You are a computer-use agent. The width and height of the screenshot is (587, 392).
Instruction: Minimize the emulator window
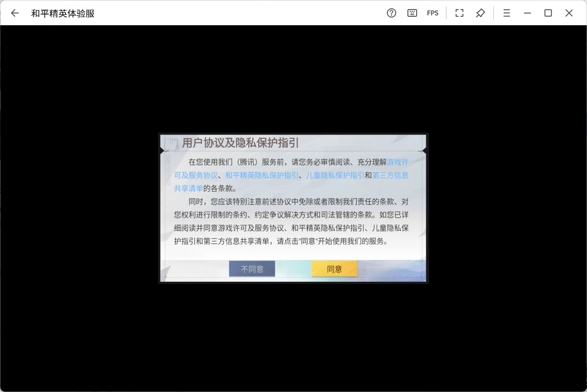point(527,13)
